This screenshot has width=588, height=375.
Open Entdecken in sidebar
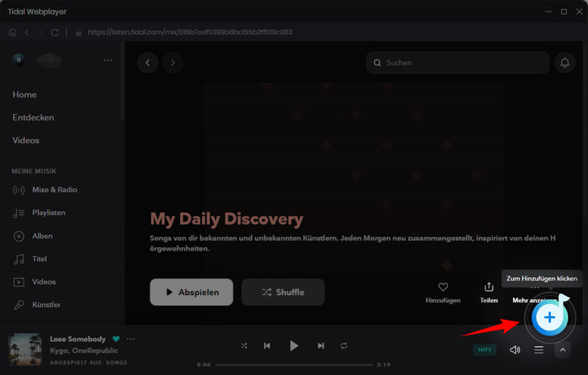point(33,117)
